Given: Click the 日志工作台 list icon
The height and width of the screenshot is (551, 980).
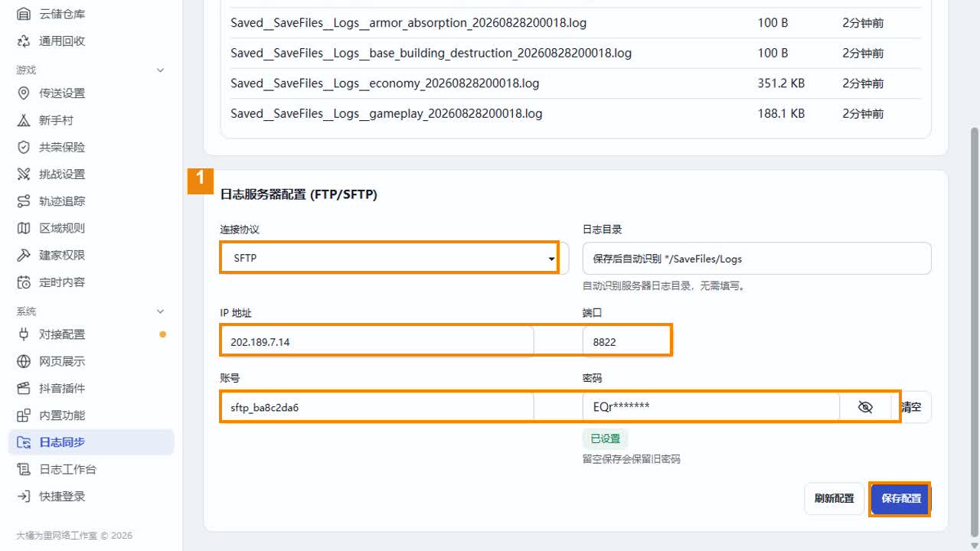Looking at the screenshot, I should [x=24, y=469].
